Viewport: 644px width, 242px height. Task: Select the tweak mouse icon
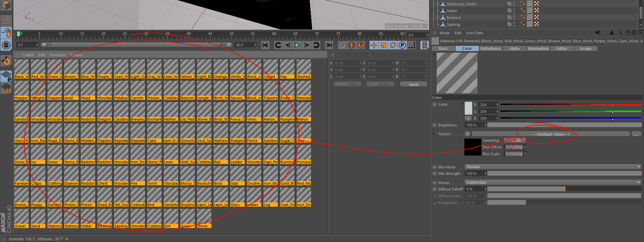click(x=6, y=33)
